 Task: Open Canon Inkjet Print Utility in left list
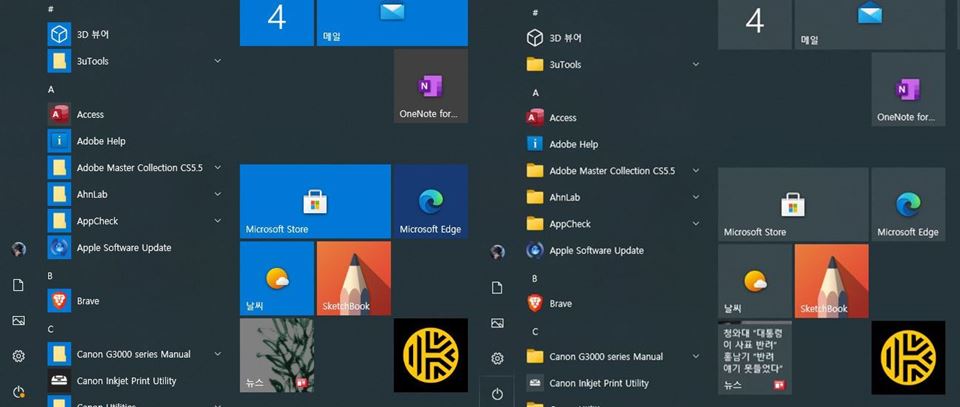pos(126,381)
